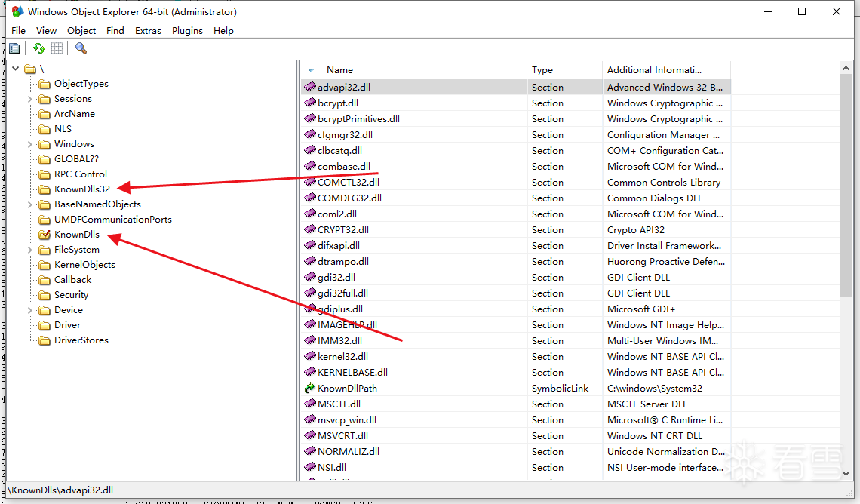This screenshot has width=860, height=504.
Task: Click Huorong Proactive Defense description cell
Action: click(x=666, y=261)
